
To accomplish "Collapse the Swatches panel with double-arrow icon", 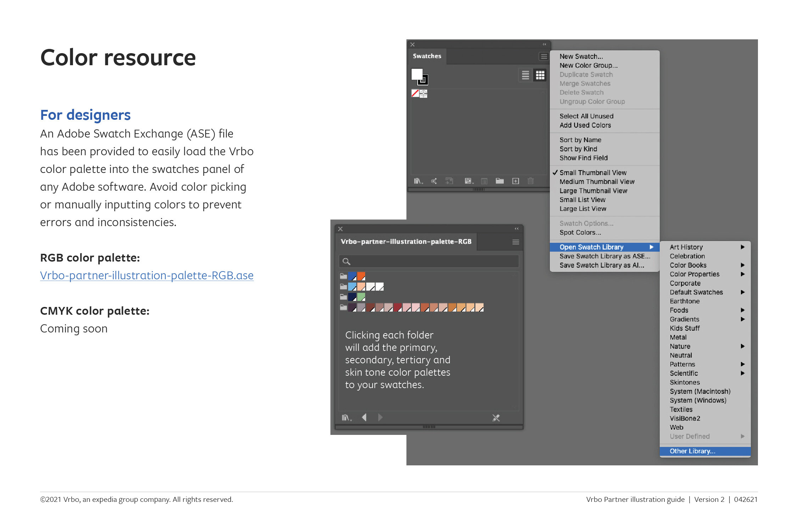I will coord(545,44).
